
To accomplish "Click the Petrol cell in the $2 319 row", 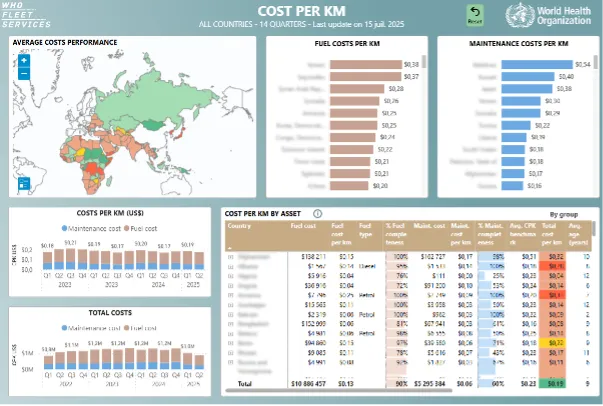I will pyautogui.click(x=366, y=314).
